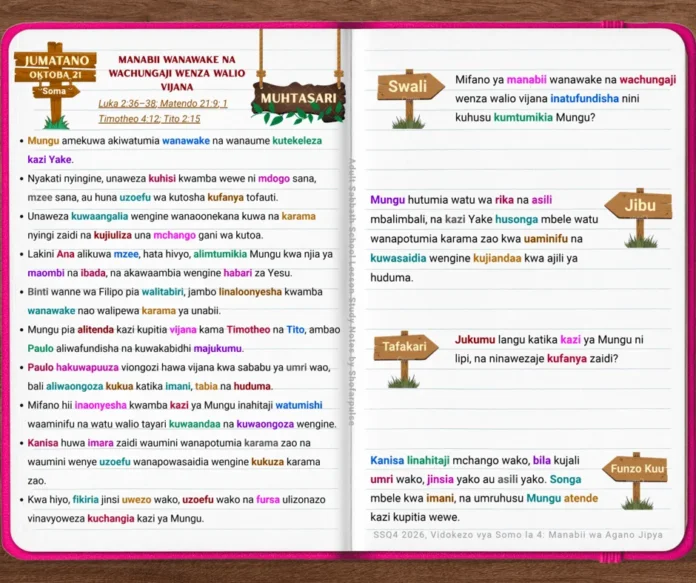The width and height of the screenshot is (696, 583).
Task: Click the pink word kufanya in Tafakari
Action: (x=567, y=359)
